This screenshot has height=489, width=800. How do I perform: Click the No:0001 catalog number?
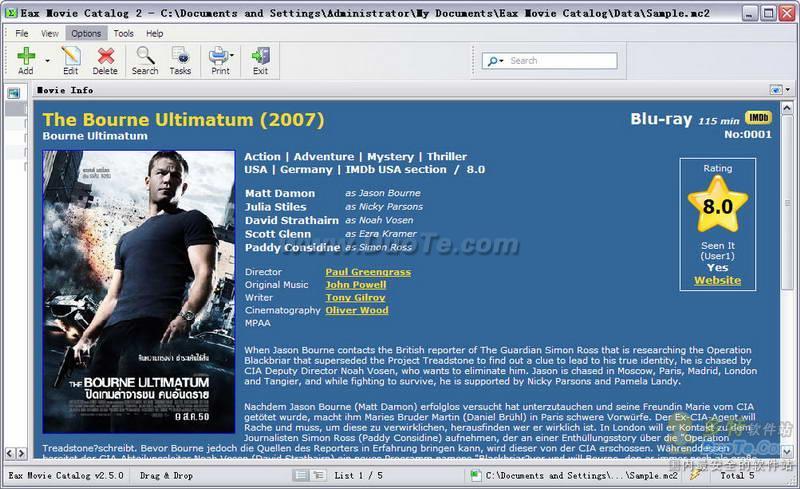coord(748,134)
